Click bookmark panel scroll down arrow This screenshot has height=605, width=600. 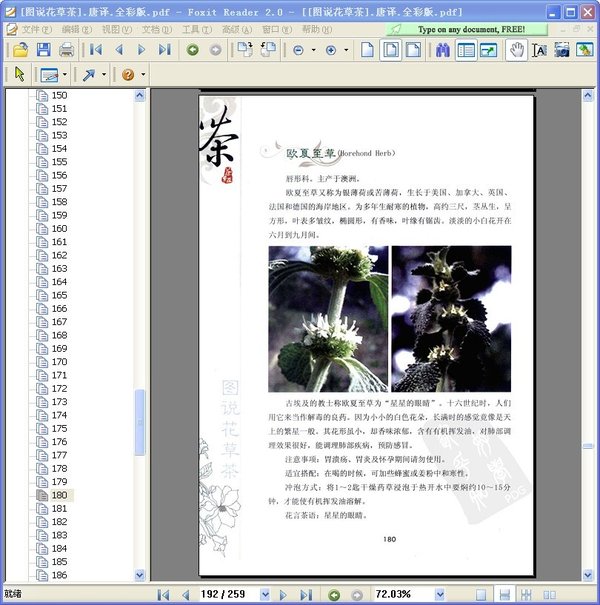point(140,575)
